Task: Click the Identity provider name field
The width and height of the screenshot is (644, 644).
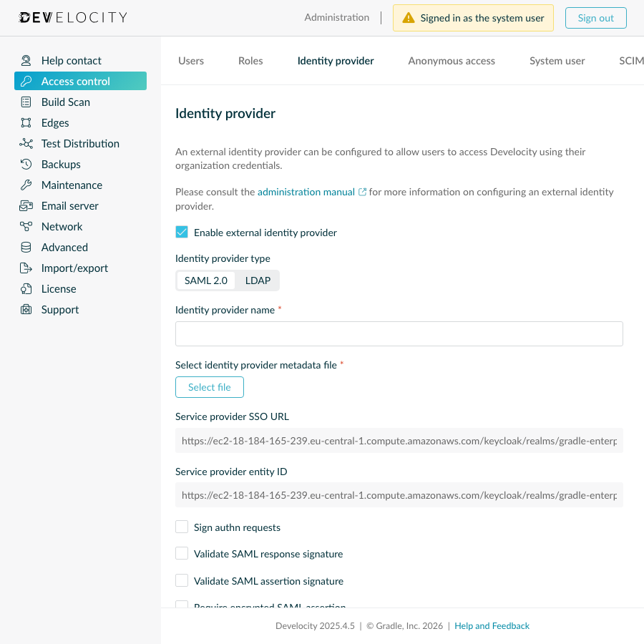Action: click(x=399, y=333)
